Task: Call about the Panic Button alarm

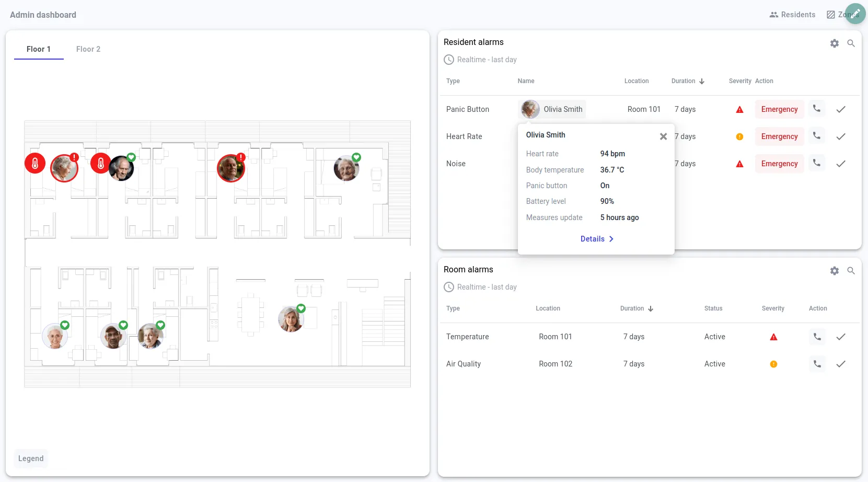Action: [816, 109]
